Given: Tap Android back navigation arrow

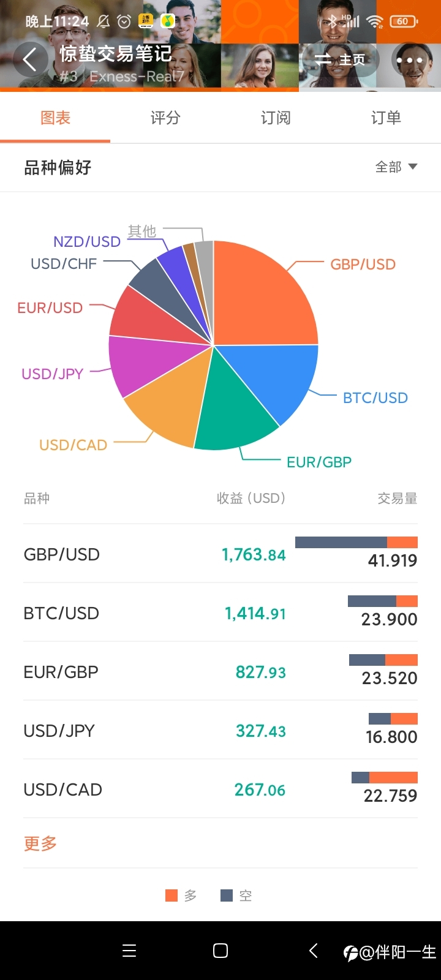Looking at the screenshot, I should [313, 951].
